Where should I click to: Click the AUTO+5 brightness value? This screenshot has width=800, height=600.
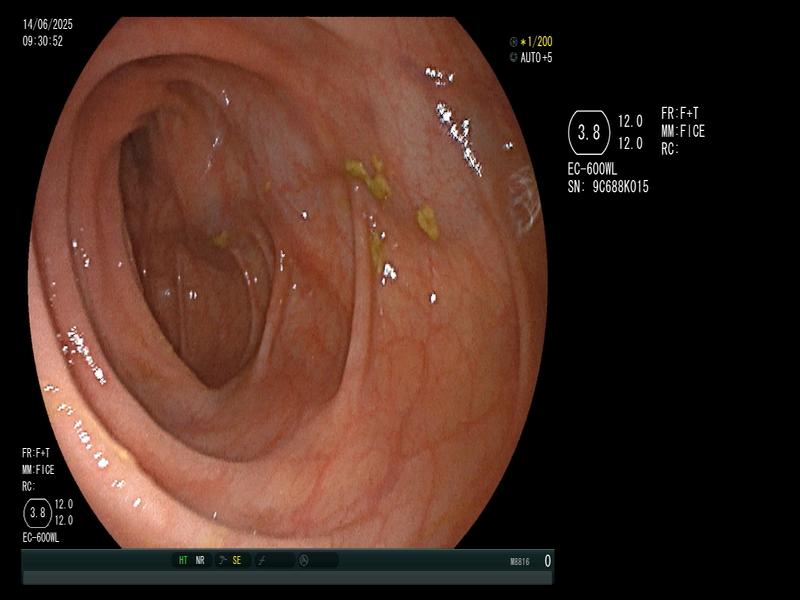(536, 58)
